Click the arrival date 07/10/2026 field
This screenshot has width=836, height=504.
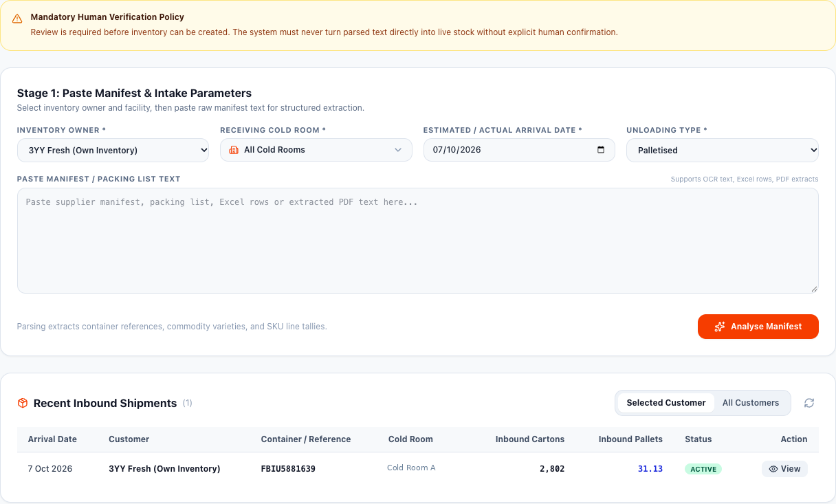[519, 150]
